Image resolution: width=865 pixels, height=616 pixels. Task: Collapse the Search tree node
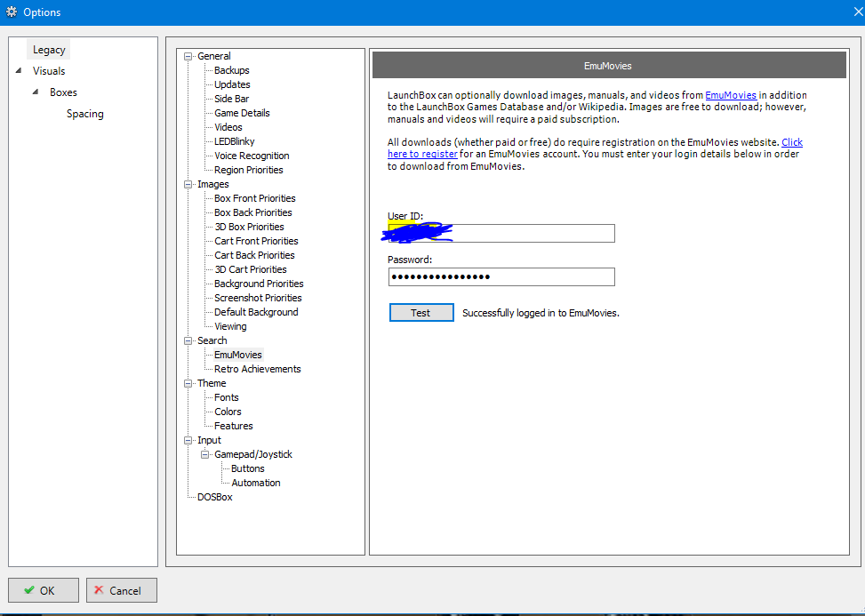tap(188, 340)
